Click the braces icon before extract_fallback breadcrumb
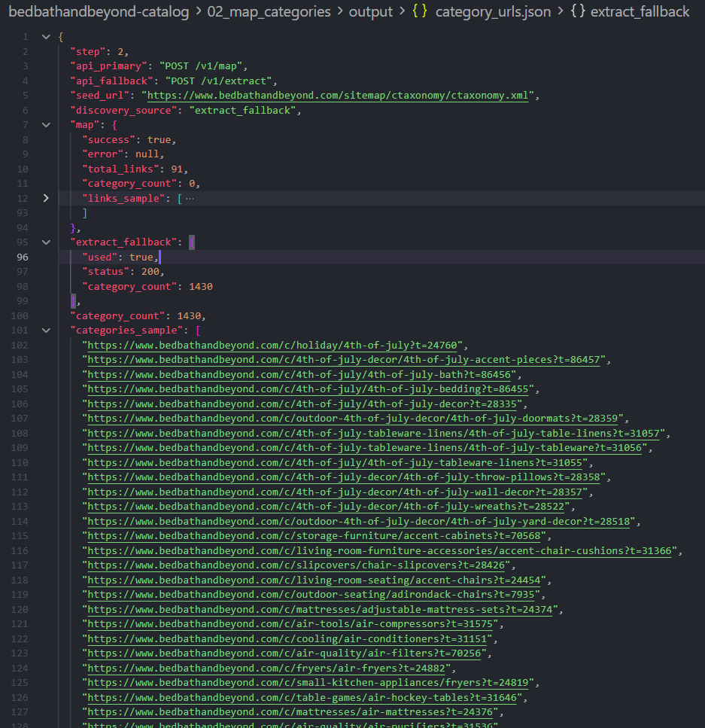705x728 pixels. (x=578, y=11)
